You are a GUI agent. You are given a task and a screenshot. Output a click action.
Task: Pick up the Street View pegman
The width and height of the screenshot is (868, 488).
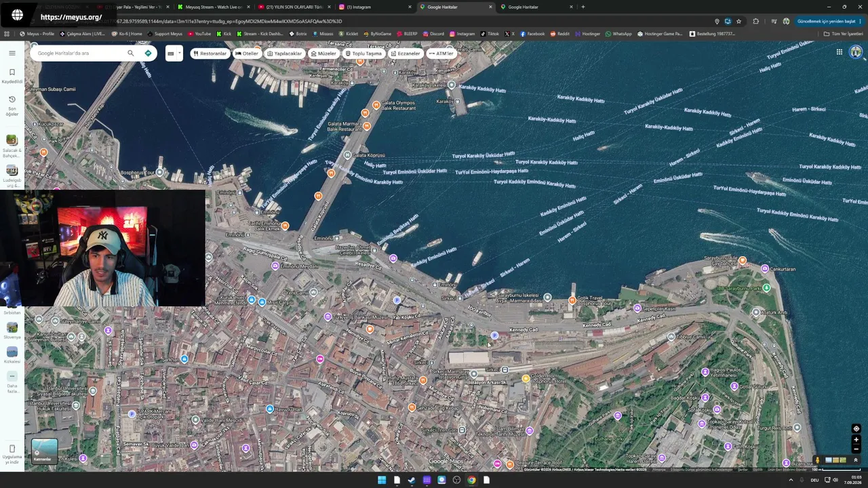tap(818, 460)
